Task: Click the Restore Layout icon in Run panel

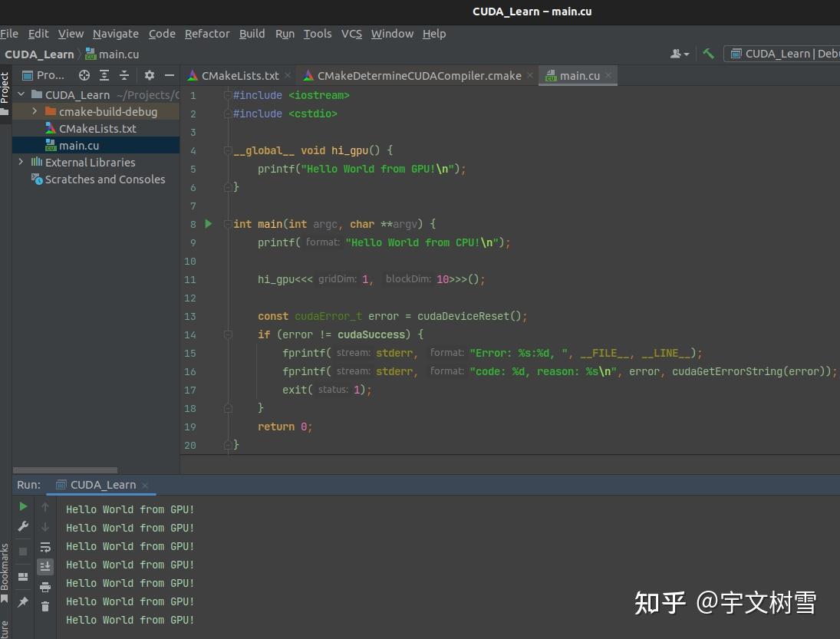Action: pos(22,575)
